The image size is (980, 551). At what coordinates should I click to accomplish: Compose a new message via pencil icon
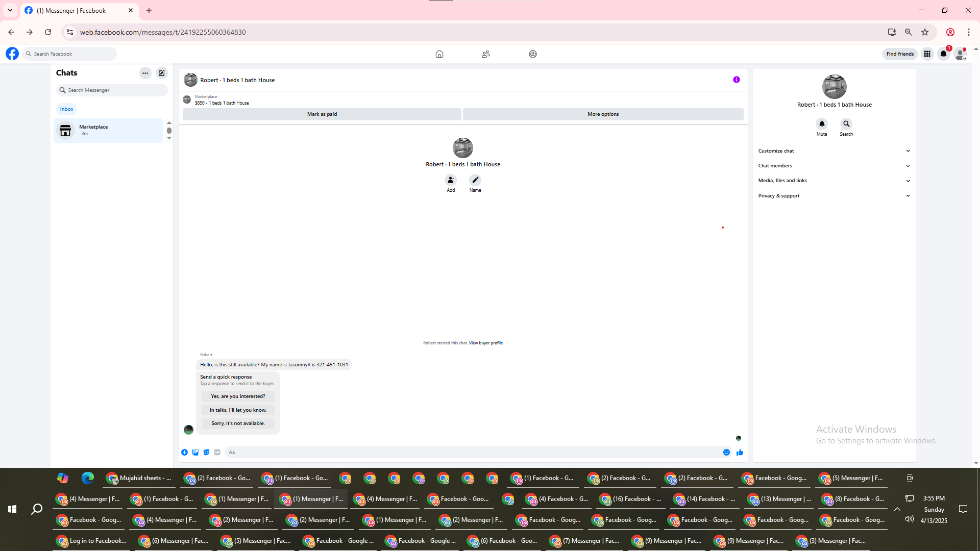tap(162, 73)
